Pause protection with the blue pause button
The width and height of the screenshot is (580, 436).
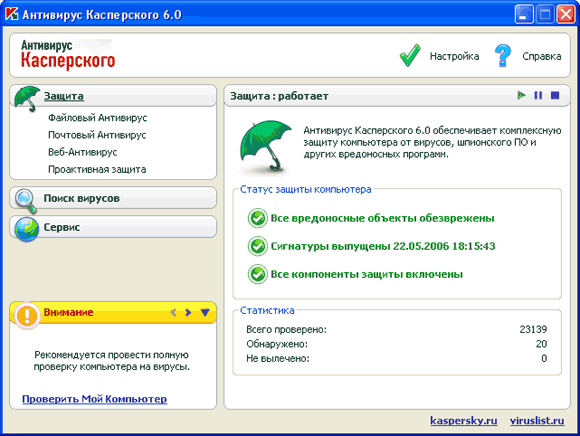(x=538, y=95)
